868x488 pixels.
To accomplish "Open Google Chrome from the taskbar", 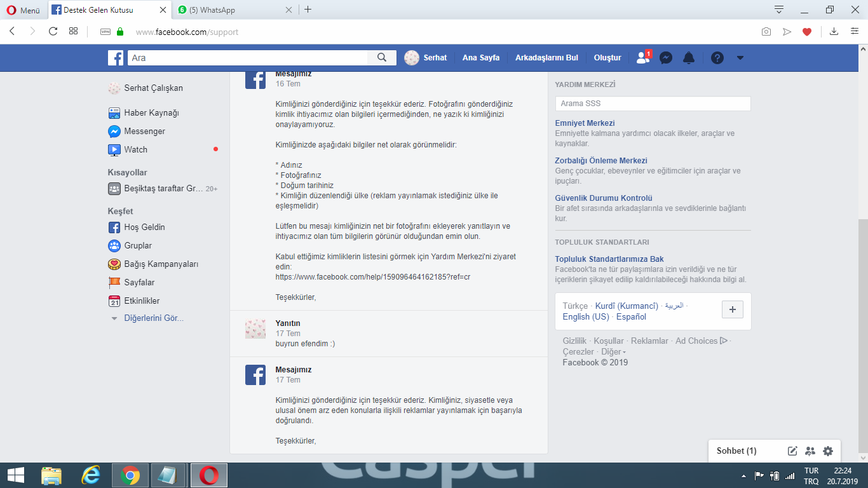I will [x=130, y=475].
